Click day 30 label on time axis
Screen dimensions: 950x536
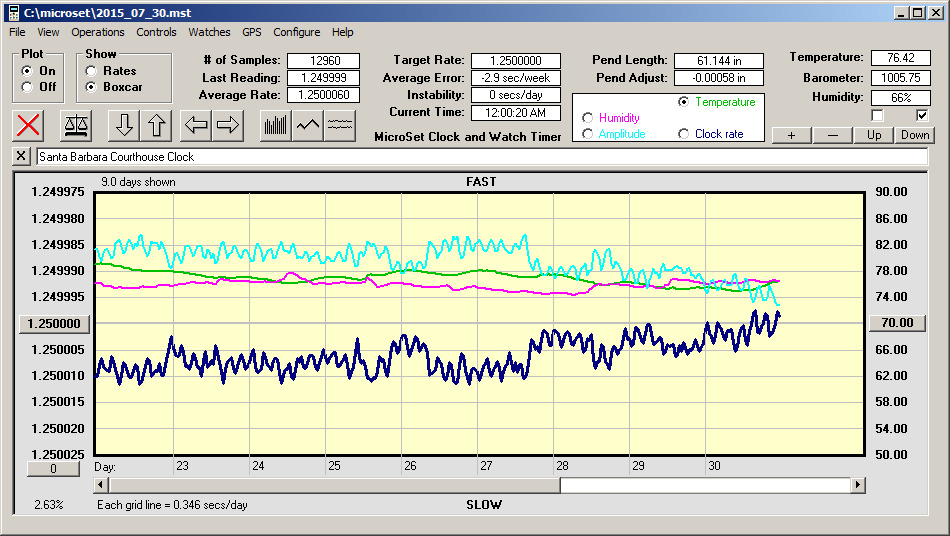714,466
